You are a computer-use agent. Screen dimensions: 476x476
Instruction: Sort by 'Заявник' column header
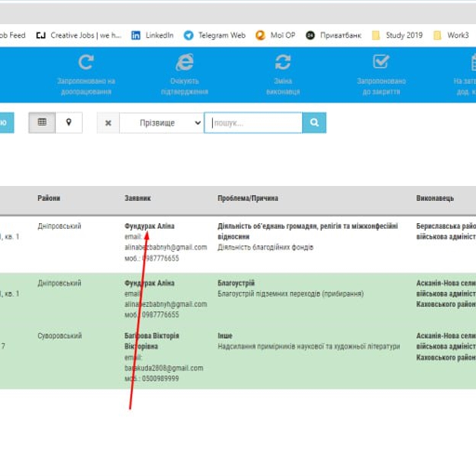(x=138, y=198)
